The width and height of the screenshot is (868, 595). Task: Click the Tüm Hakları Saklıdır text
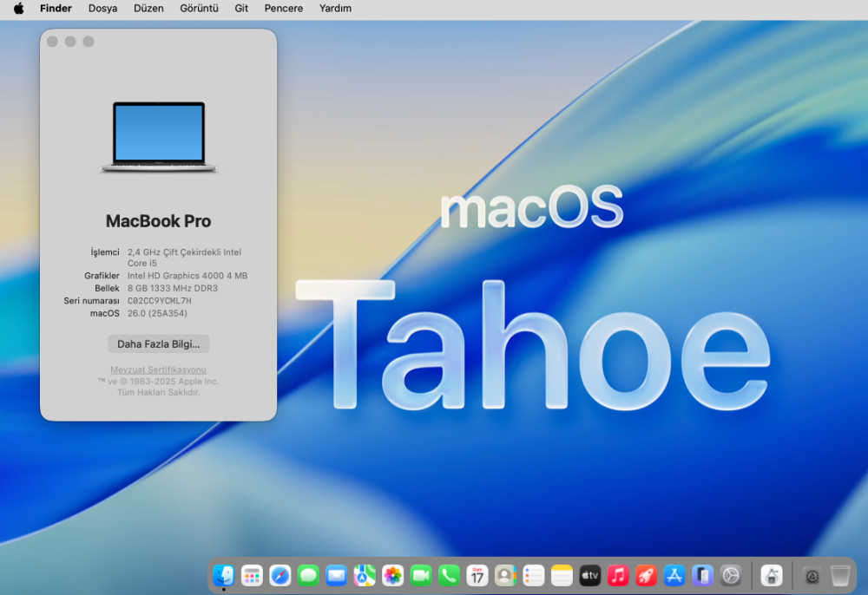click(x=158, y=393)
